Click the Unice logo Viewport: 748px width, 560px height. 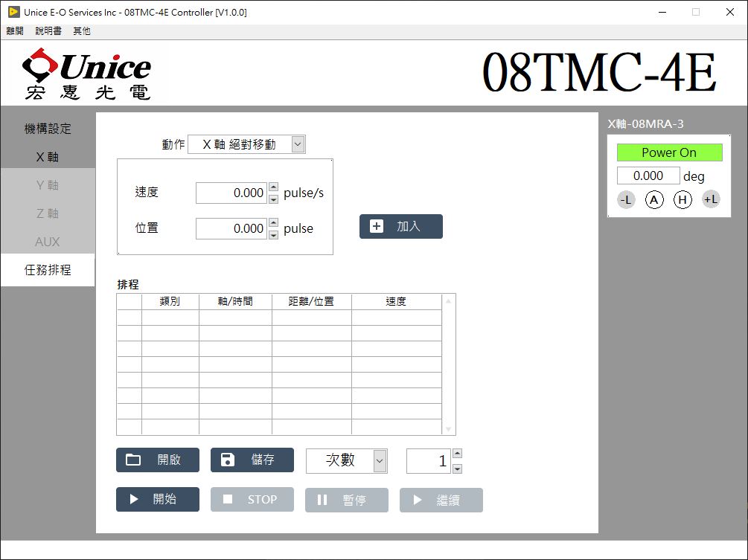[x=87, y=74]
